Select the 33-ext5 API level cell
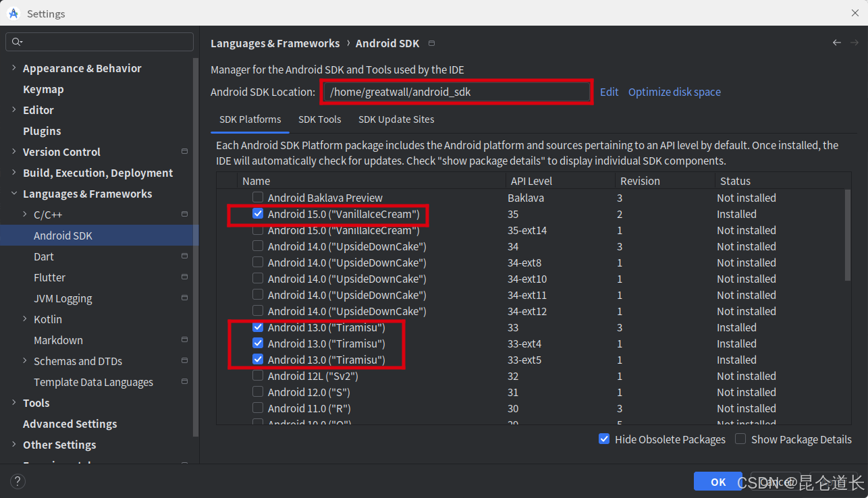Image resolution: width=868 pixels, height=498 pixels. (x=524, y=360)
